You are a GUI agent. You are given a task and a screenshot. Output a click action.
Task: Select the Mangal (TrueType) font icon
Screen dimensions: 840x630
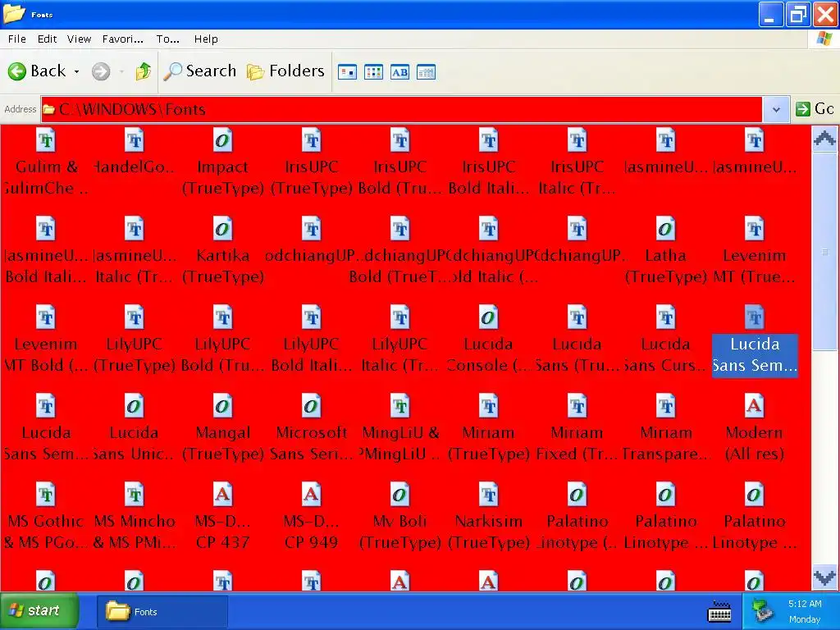pyautogui.click(x=222, y=406)
